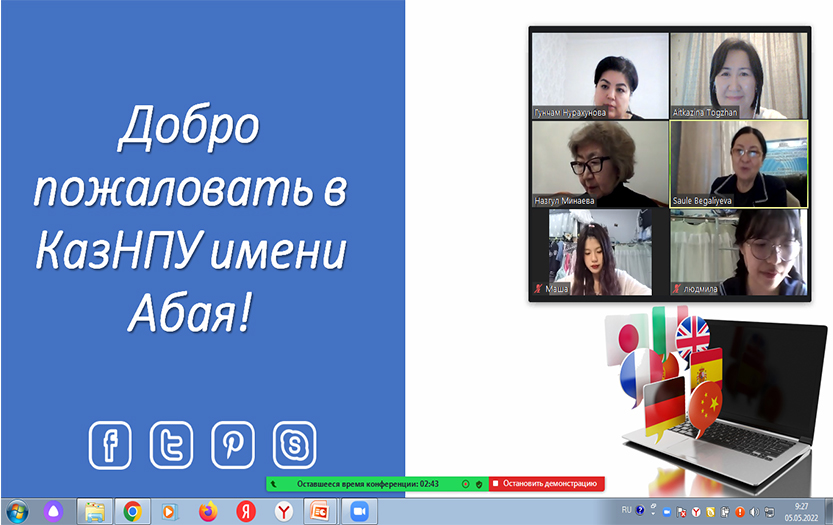Open PowerPoint from the taskbar

(321, 511)
